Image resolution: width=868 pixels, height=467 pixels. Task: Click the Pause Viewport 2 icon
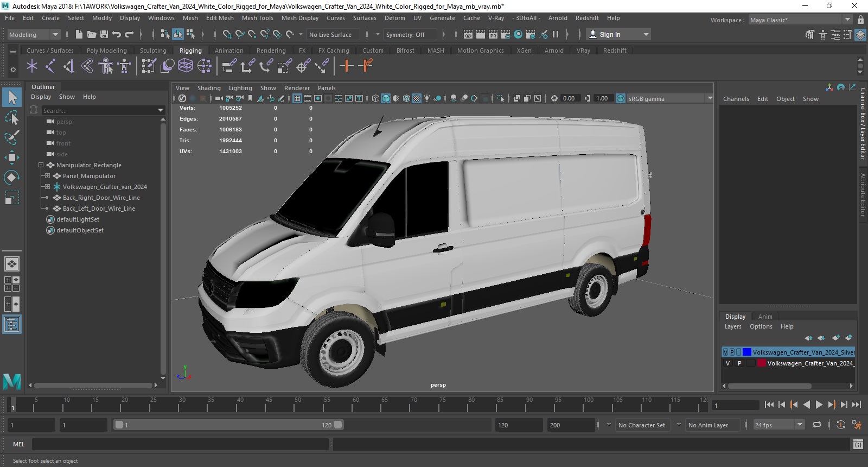556,34
